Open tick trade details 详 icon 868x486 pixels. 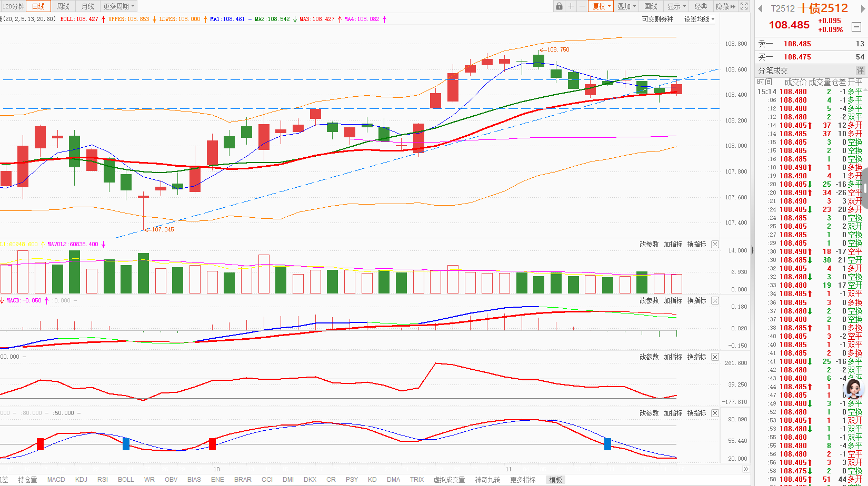click(x=860, y=70)
